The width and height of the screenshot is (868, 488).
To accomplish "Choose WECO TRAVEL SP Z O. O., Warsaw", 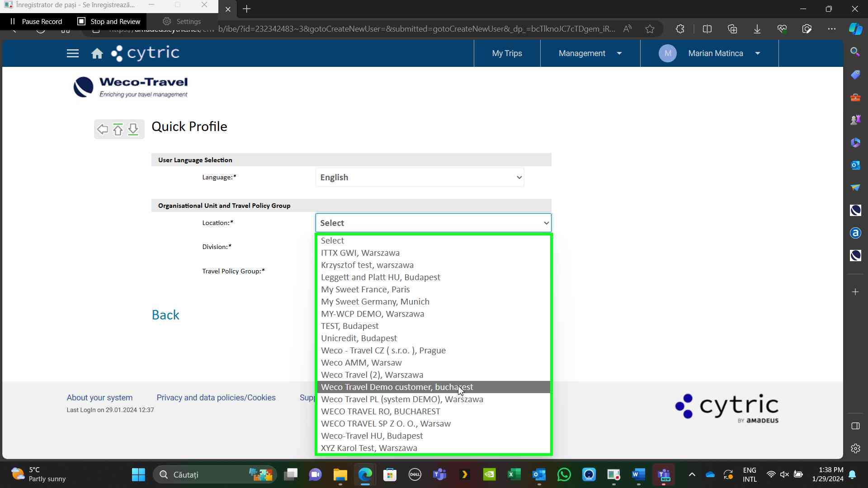I will tap(434, 424).
